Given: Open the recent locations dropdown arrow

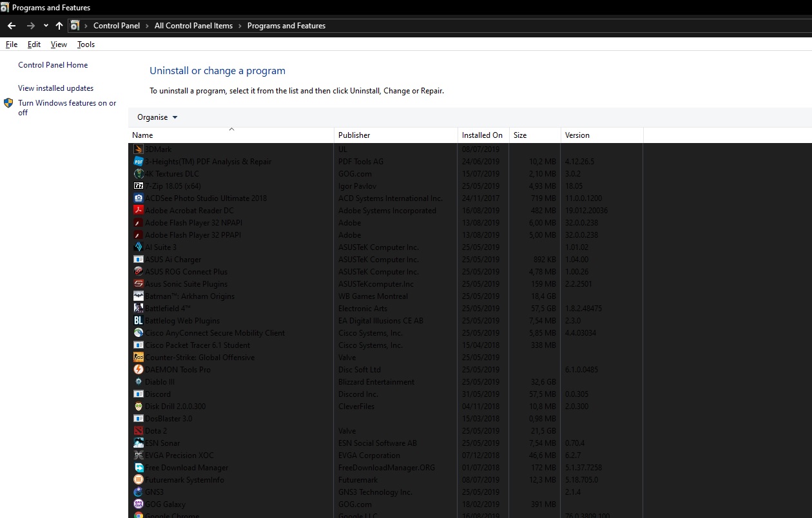Looking at the screenshot, I should click(x=46, y=26).
